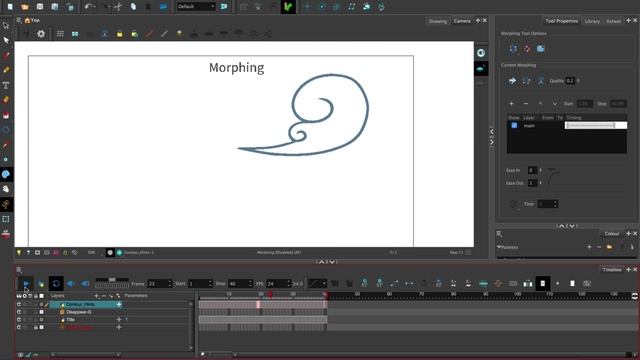Expand parameters of the Title layer

click(119, 320)
